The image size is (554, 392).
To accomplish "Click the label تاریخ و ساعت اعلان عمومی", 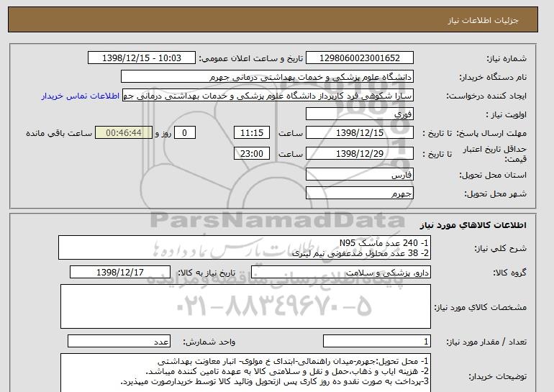I will pyautogui.click(x=251, y=58).
